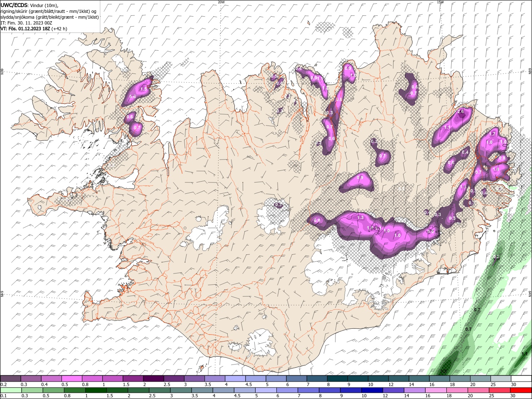Viewport: 532px width, 399px height.
Task: Click the dark green 2 swatch, lower legend
Action: tap(138, 390)
